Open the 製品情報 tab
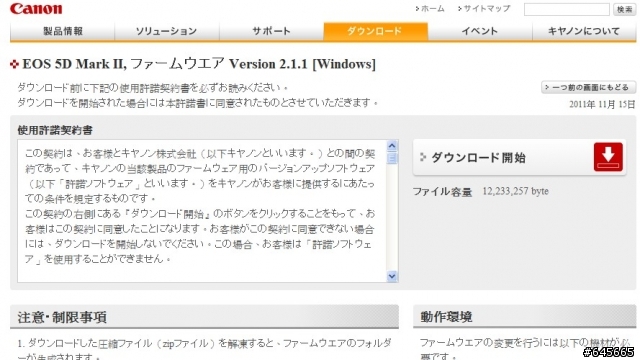 (x=62, y=31)
